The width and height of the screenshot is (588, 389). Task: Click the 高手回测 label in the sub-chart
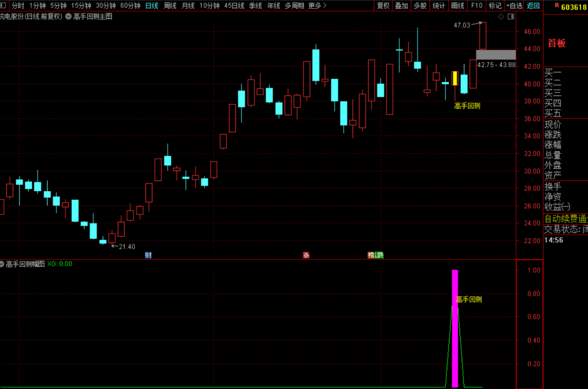pyautogui.click(x=469, y=299)
